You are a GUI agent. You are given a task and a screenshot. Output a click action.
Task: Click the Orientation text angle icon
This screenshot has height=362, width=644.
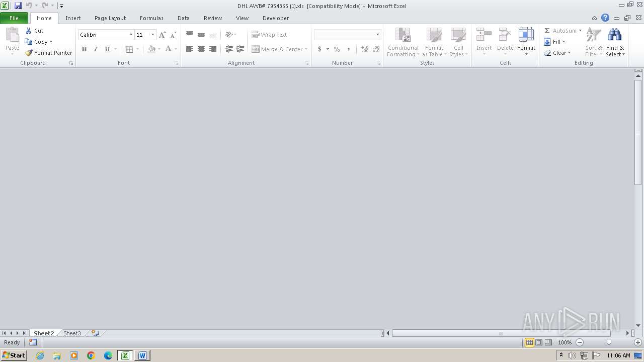(229, 35)
